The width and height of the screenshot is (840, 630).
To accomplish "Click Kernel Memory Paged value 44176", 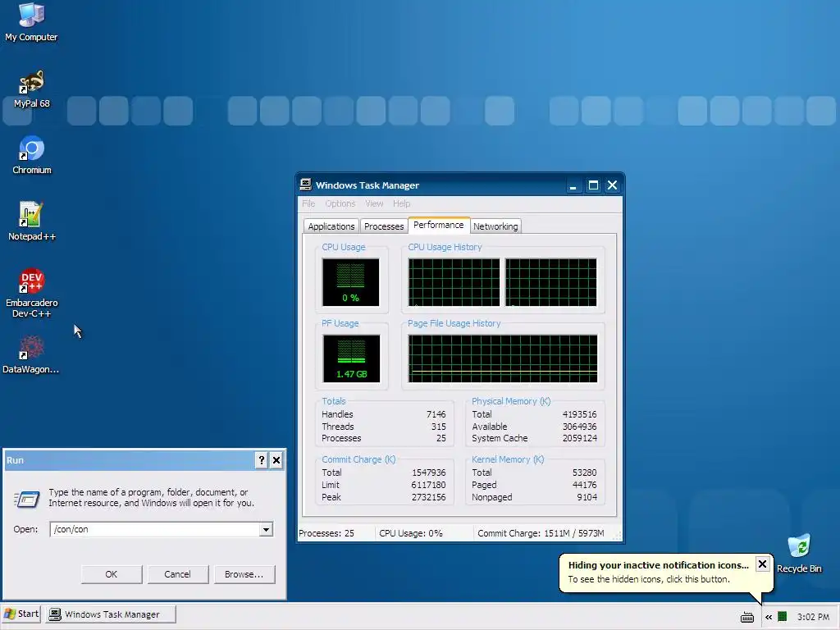I will pos(584,485).
